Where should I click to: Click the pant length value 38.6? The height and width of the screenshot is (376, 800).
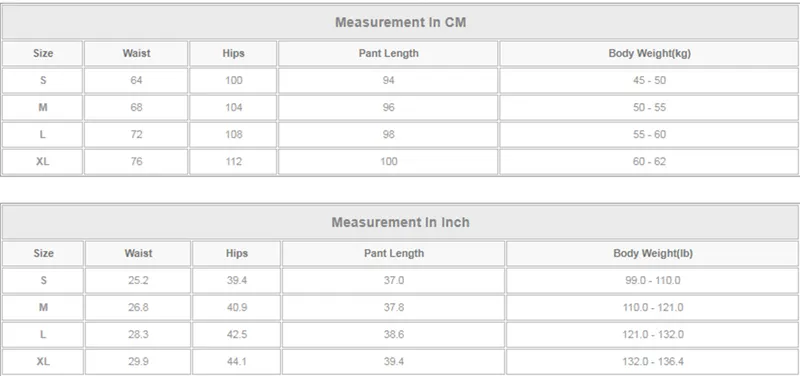[x=393, y=334]
